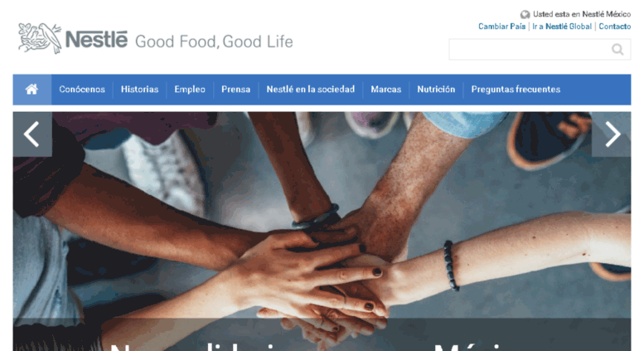This screenshot has width=644, height=351.
Task: Advance carousel with right arrow
Action: tap(612, 134)
